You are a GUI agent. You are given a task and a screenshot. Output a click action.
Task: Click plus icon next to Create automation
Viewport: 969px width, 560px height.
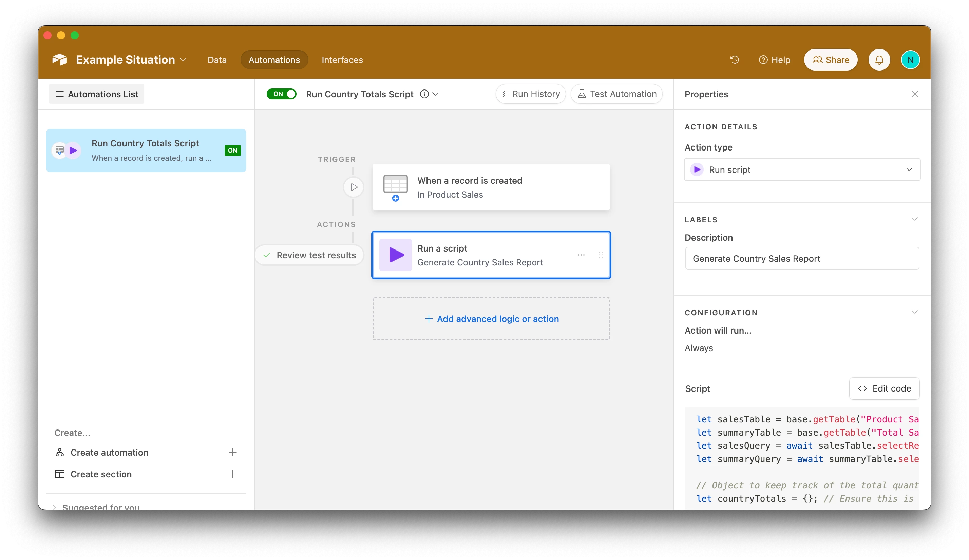(x=233, y=452)
